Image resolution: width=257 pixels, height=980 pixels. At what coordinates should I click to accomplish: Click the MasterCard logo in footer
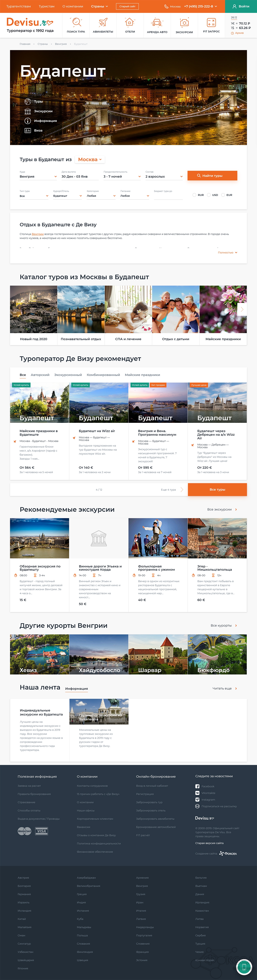coord(24,831)
